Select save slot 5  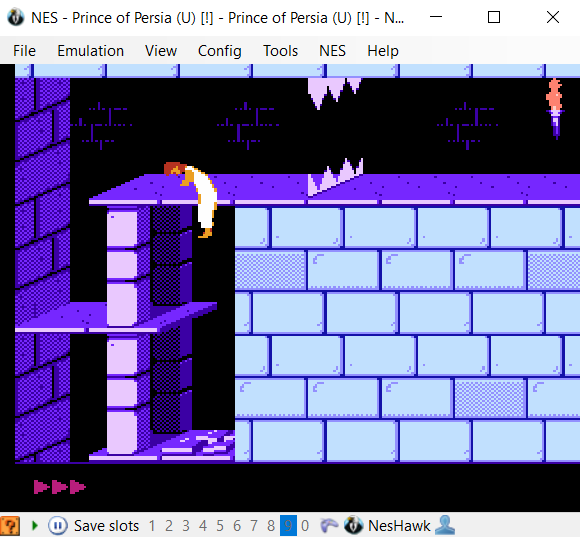point(220,526)
